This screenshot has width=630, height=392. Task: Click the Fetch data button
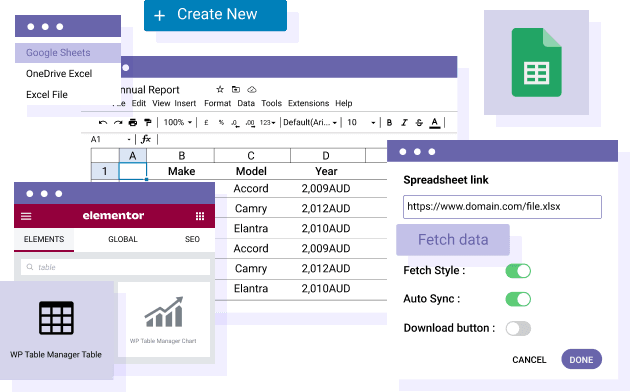coord(453,240)
